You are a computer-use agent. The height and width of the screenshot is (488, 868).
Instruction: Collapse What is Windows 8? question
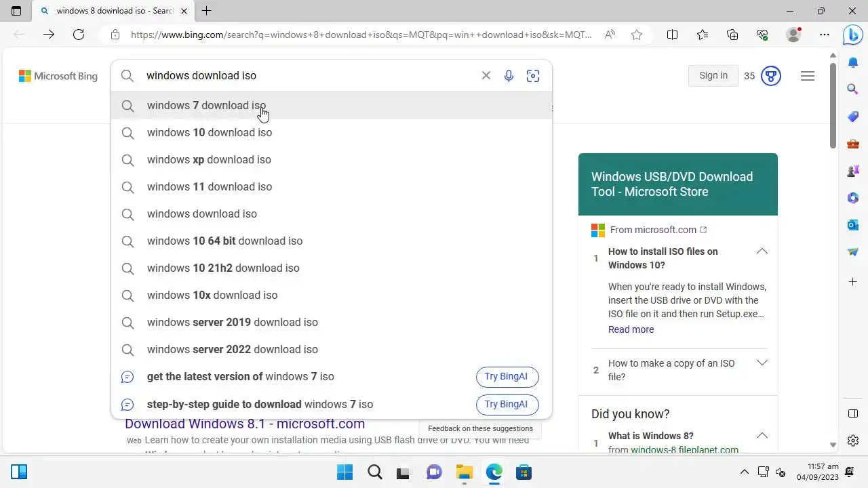(x=762, y=436)
